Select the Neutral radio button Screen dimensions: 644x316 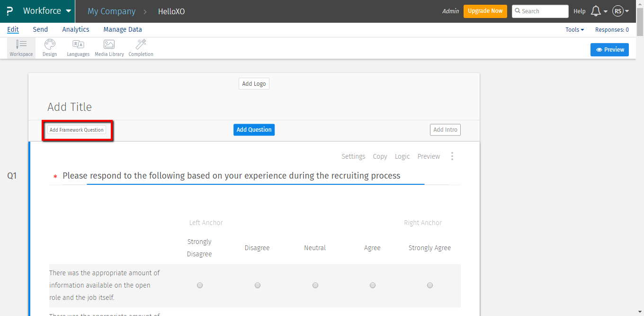tap(315, 285)
